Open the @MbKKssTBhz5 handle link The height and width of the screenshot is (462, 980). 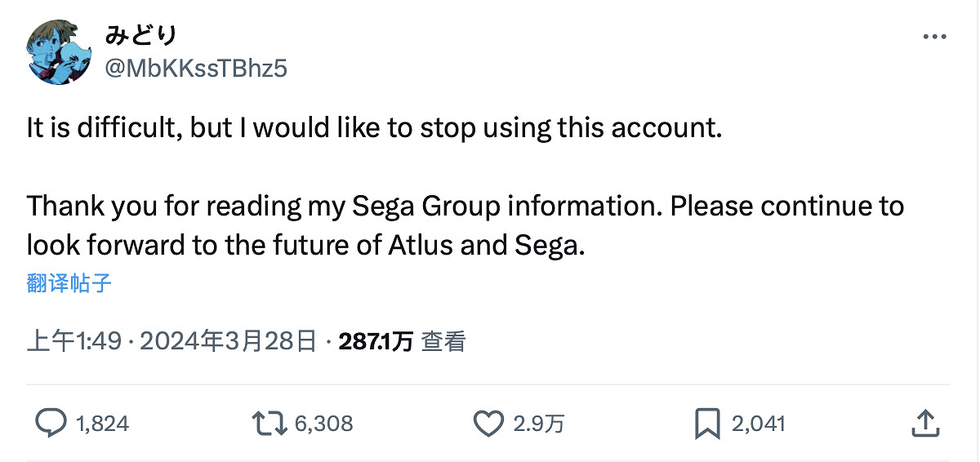pos(196,69)
